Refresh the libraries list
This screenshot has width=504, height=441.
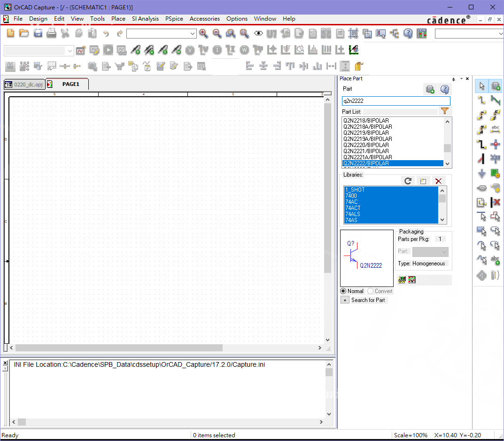click(408, 181)
